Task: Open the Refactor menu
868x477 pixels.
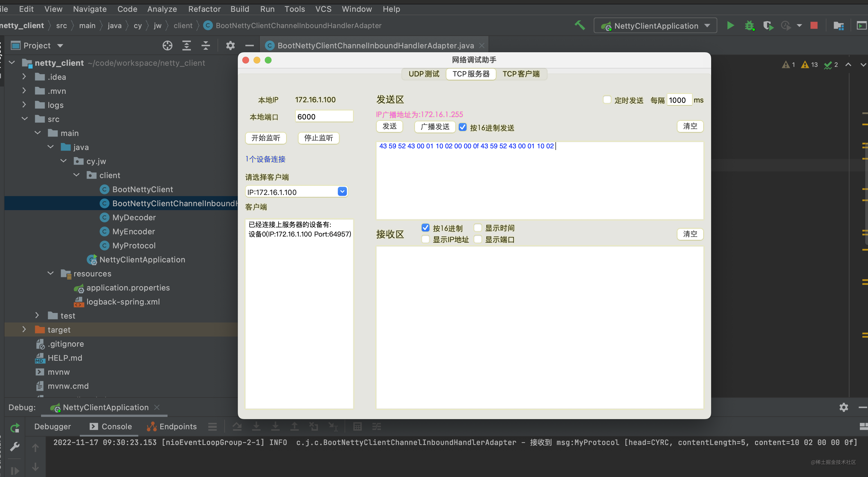Action: (x=204, y=9)
